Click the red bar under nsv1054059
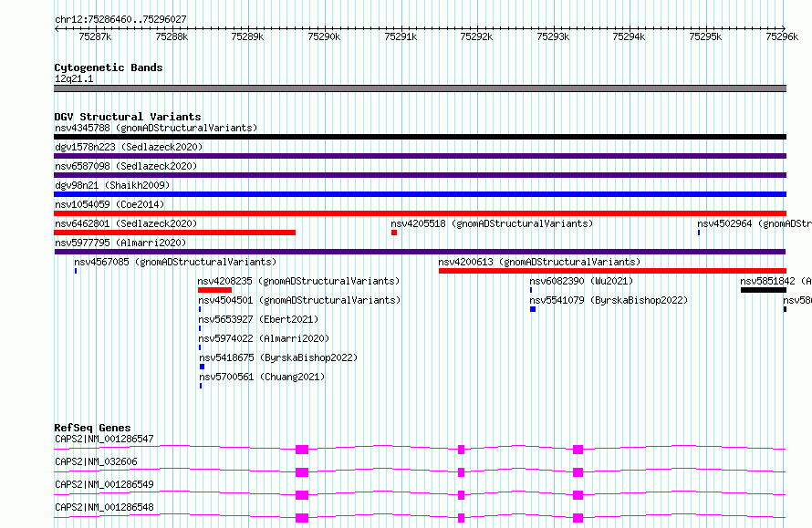This screenshot has width=812, height=528. (420, 213)
